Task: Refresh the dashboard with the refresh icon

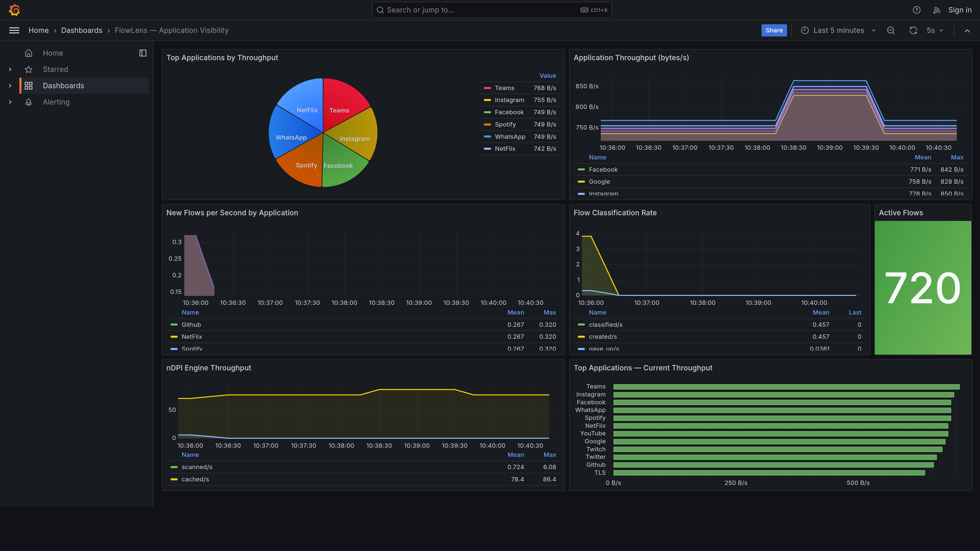Action: click(x=913, y=30)
